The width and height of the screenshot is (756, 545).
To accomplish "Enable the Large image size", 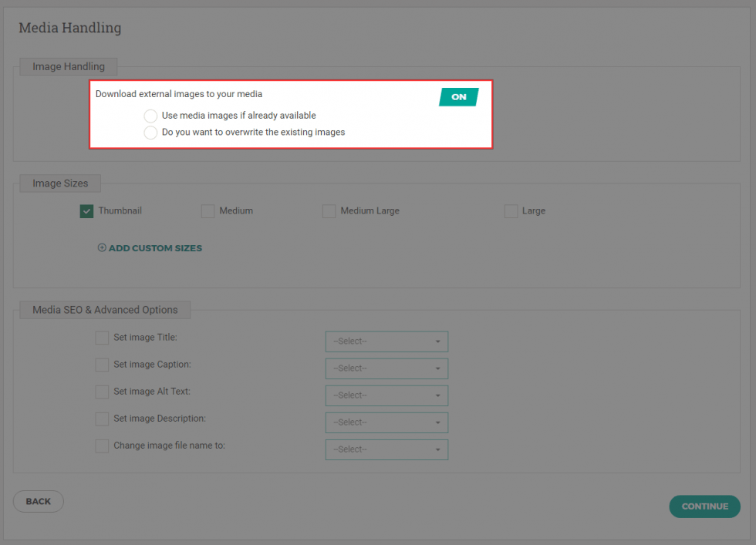I will click(511, 210).
